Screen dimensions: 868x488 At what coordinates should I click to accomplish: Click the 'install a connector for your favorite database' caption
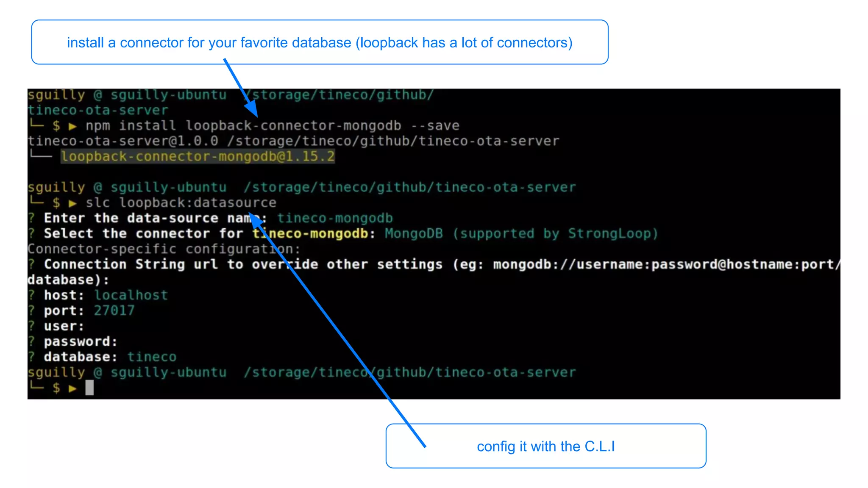click(320, 42)
